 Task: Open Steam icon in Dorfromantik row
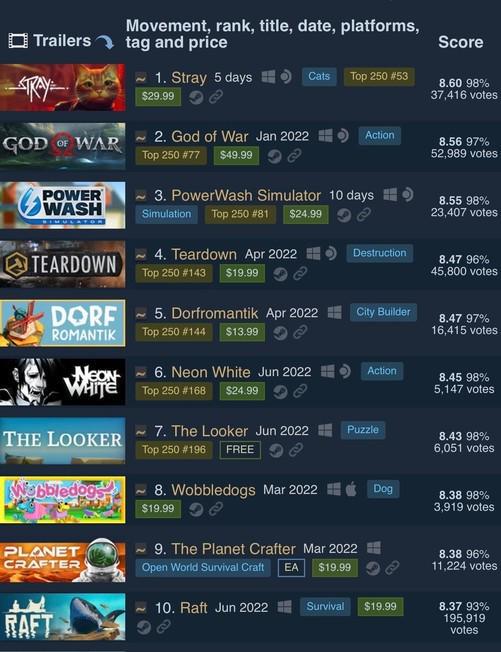pyautogui.click(x=280, y=333)
